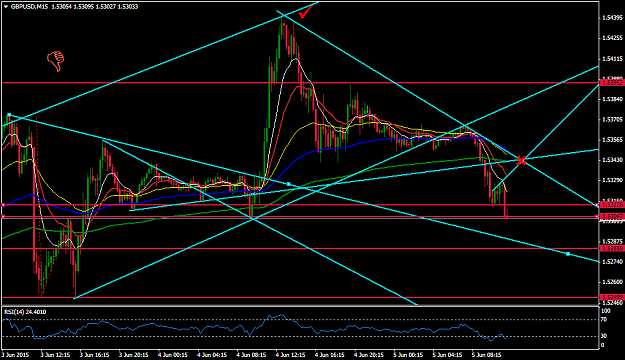Select the orange thumbs-down icon object
The height and width of the screenshot is (360, 625).
[x=56, y=61]
